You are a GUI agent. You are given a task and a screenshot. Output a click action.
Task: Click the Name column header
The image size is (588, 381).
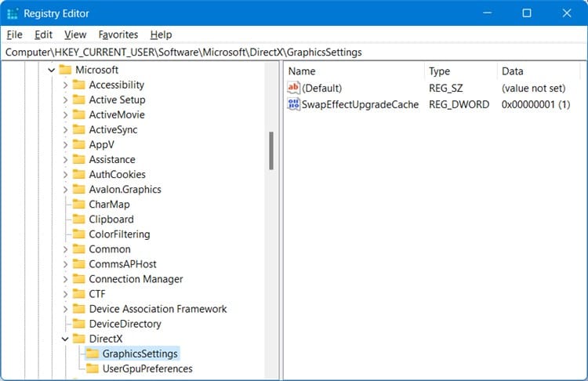coord(354,71)
